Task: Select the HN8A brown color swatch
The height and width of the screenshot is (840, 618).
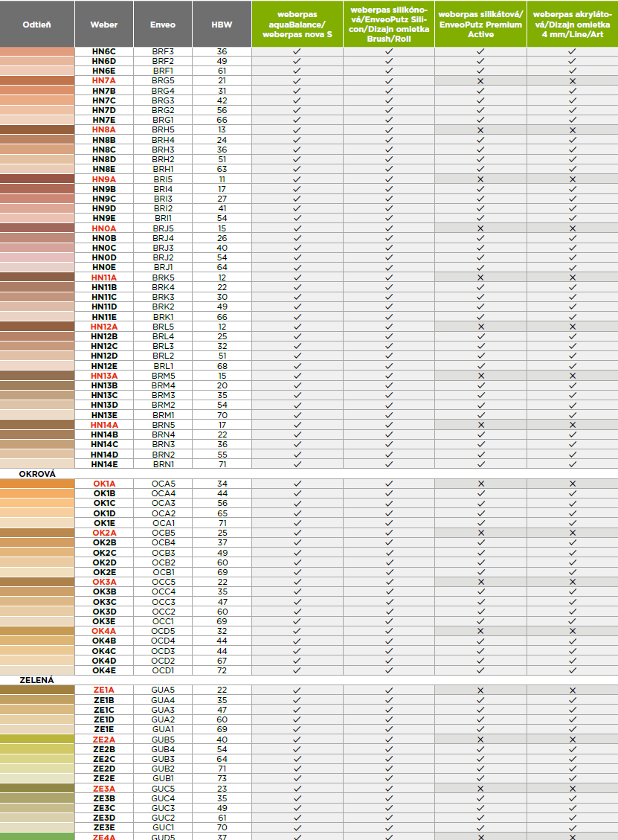Action: pyautogui.click(x=37, y=129)
